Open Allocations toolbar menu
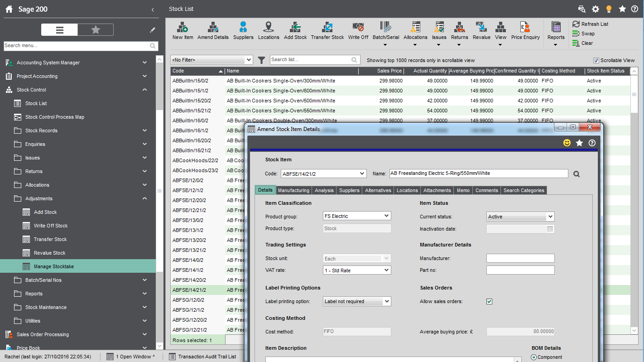Image resolution: width=644 pixels, height=362 pixels. (x=415, y=34)
